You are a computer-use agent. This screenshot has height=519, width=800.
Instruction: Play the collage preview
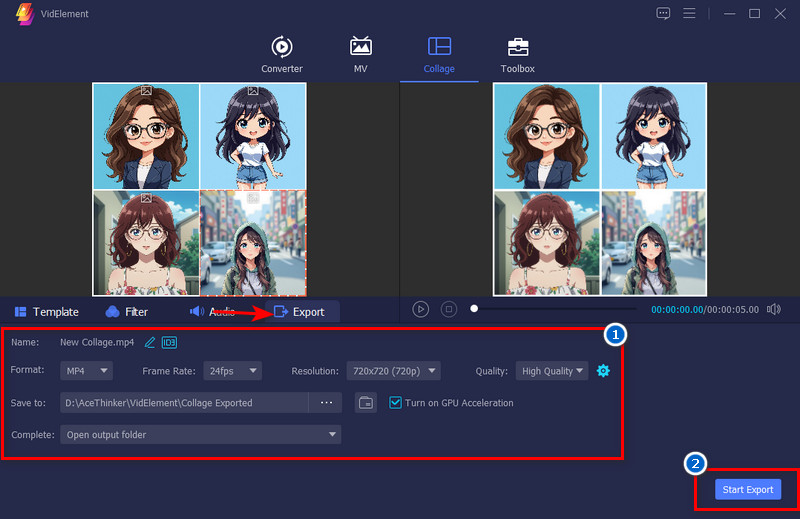click(421, 309)
